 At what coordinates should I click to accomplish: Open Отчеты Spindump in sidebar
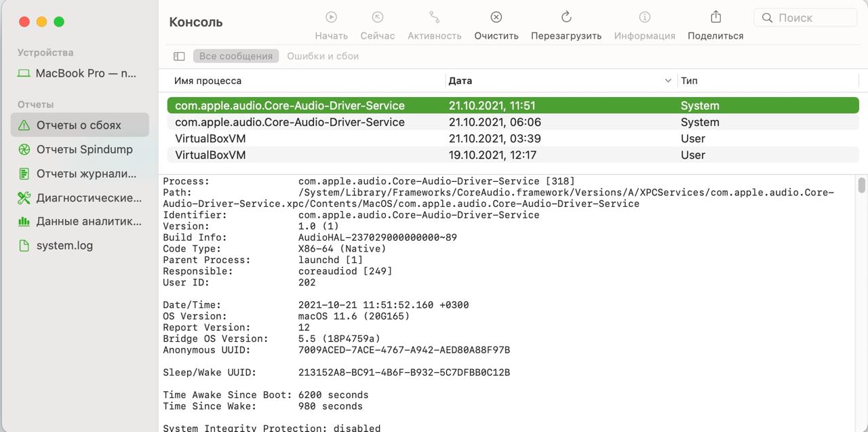click(x=80, y=149)
